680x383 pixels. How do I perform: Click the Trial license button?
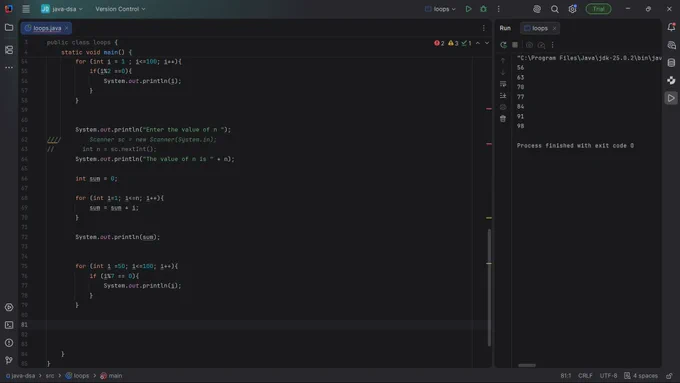[x=598, y=9]
